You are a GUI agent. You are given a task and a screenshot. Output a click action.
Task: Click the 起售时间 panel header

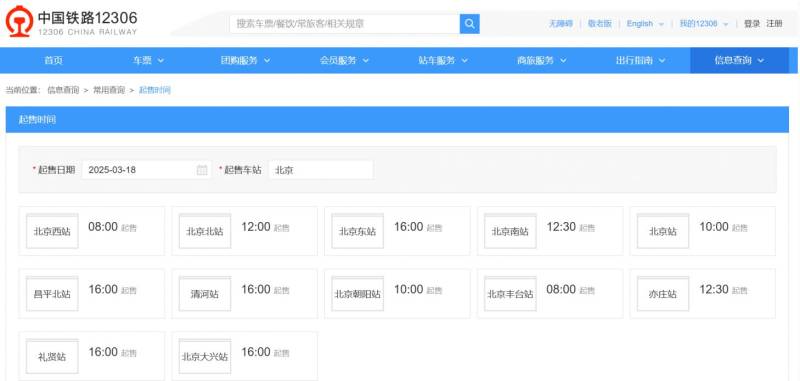click(397, 120)
